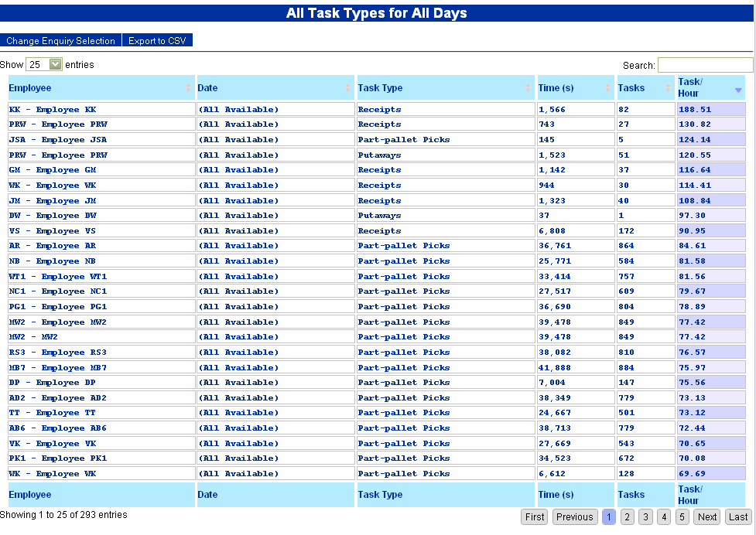The width and height of the screenshot is (756, 535).
Task: Click Time value 36,761
Action: pos(576,246)
